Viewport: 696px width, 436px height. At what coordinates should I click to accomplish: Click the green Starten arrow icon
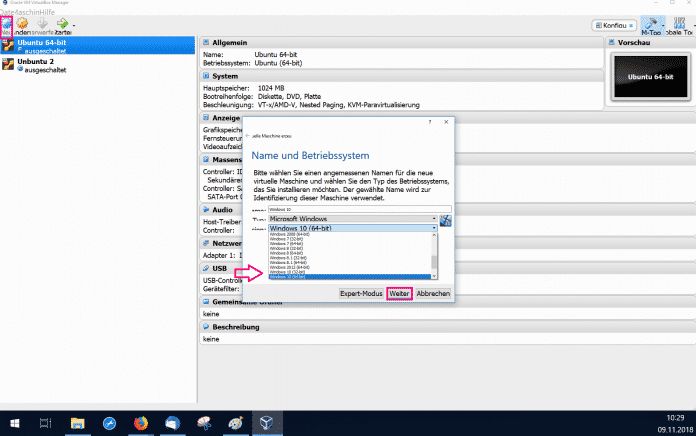tap(62, 22)
